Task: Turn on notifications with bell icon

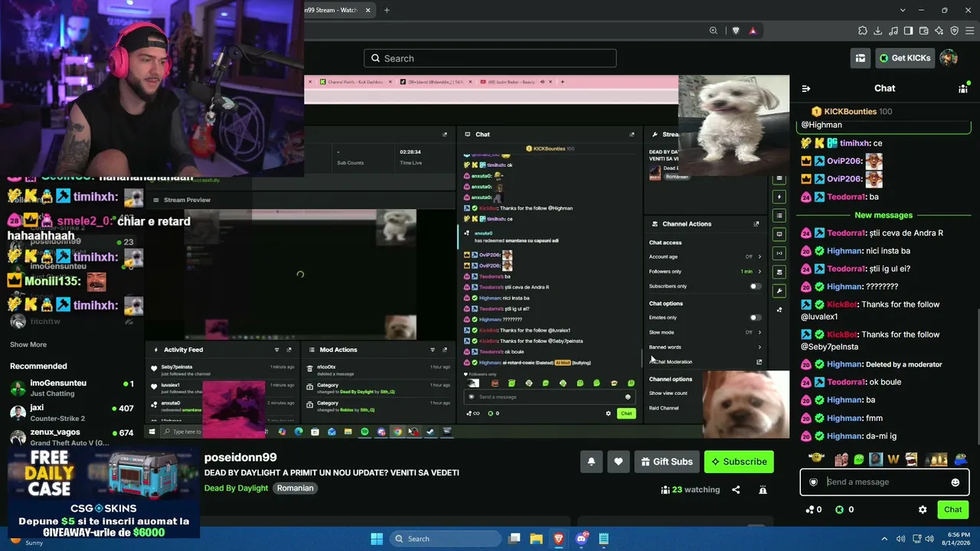Action: tap(591, 461)
